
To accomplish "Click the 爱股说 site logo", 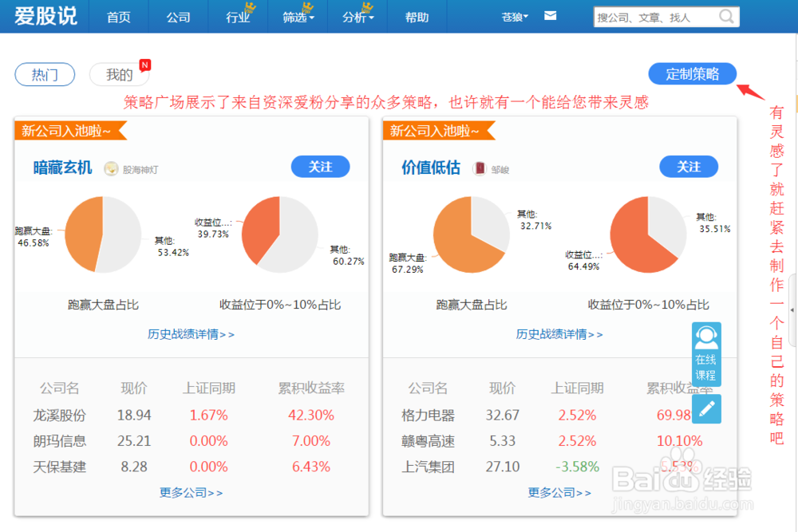I will pos(44,17).
